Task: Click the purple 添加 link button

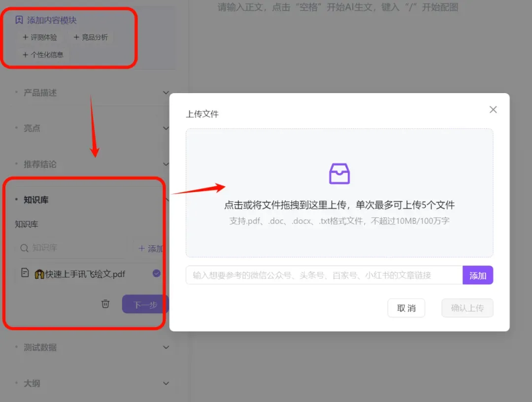Action: pos(478,275)
